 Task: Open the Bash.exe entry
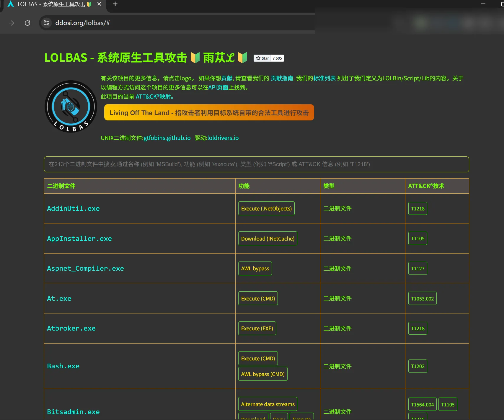(x=63, y=366)
